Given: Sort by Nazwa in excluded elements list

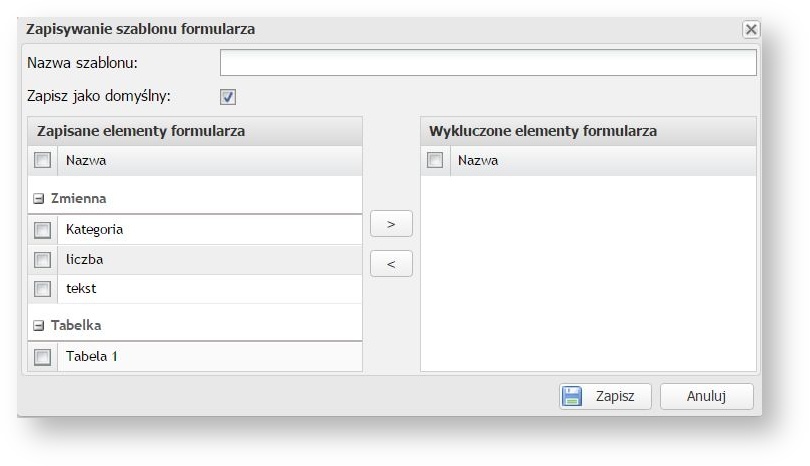Looking at the screenshot, I should tap(478, 160).
